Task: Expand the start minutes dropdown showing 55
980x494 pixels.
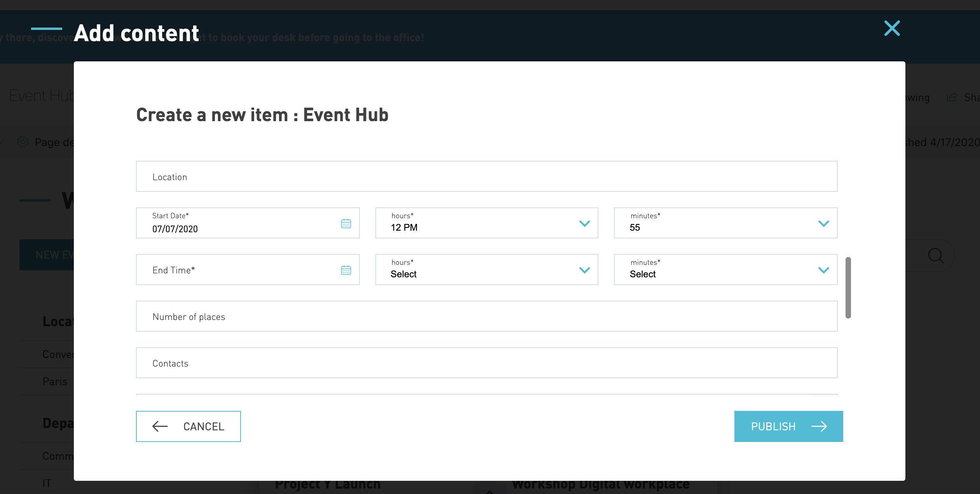Action: tap(725, 223)
